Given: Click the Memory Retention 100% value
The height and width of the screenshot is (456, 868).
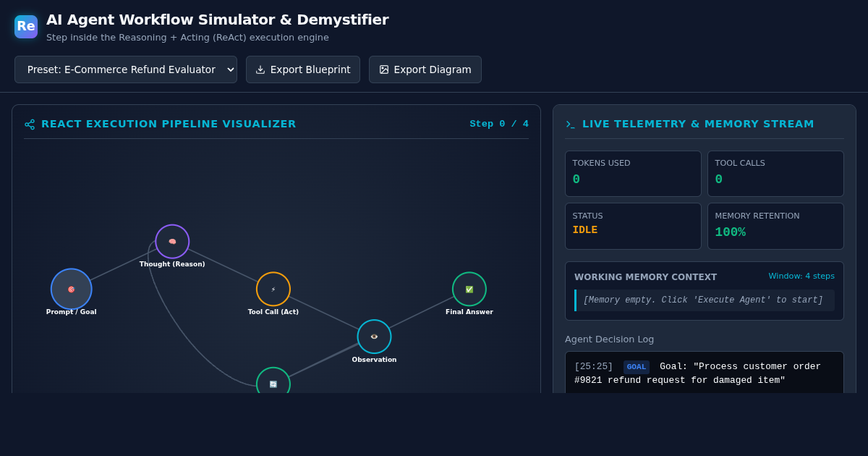Looking at the screenshot, I should click(x=730, y=232).
